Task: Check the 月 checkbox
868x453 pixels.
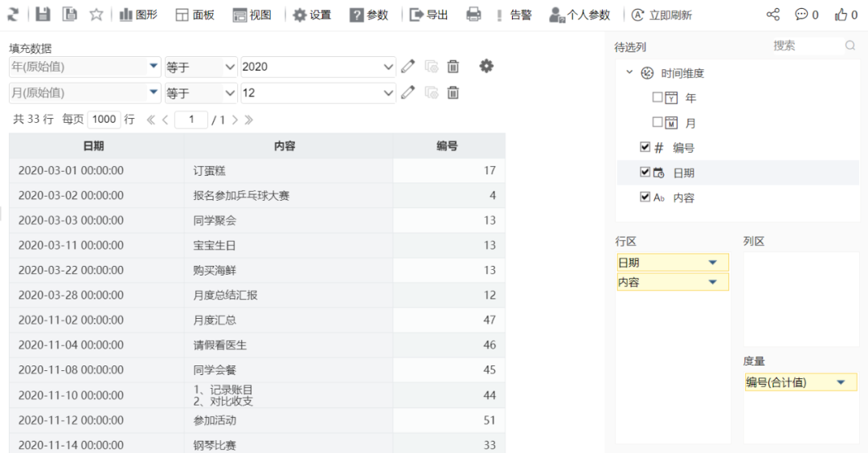Action: click(x=657, y=122)
